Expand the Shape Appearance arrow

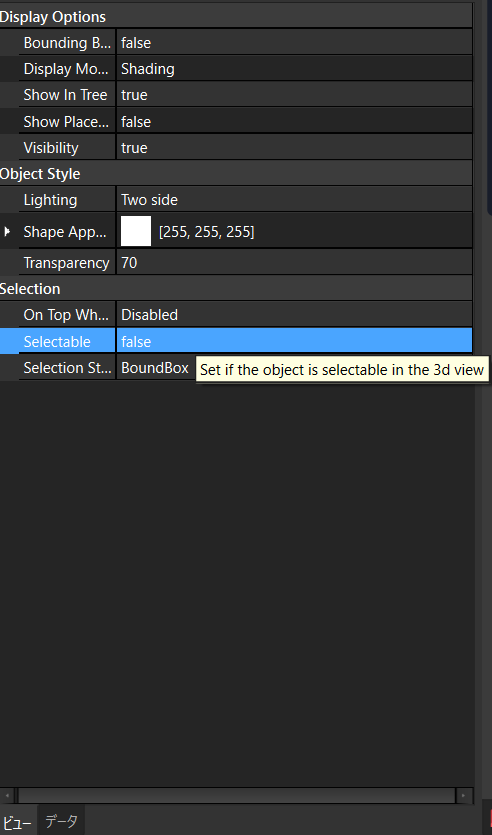pyautogui.click(x=7, y=232)
